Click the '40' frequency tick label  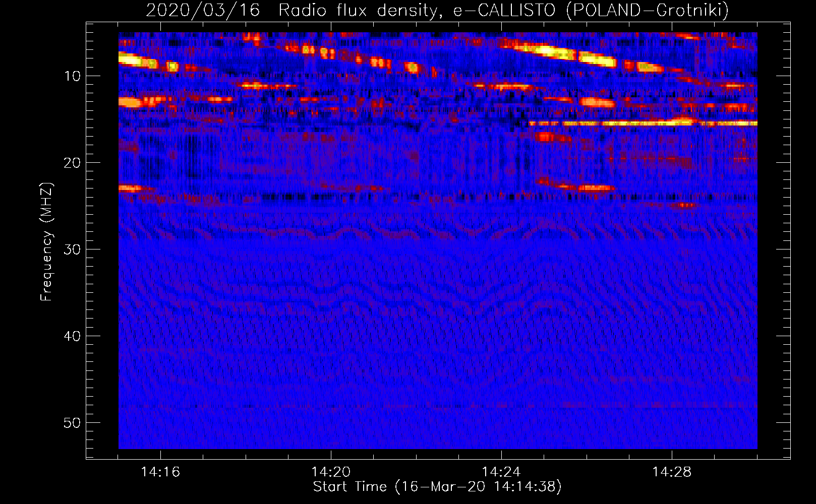click(72, 336)
